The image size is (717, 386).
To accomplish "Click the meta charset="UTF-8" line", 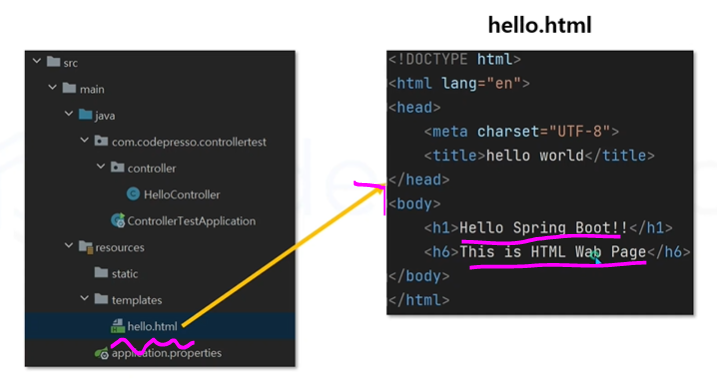I will click(521, 132).
